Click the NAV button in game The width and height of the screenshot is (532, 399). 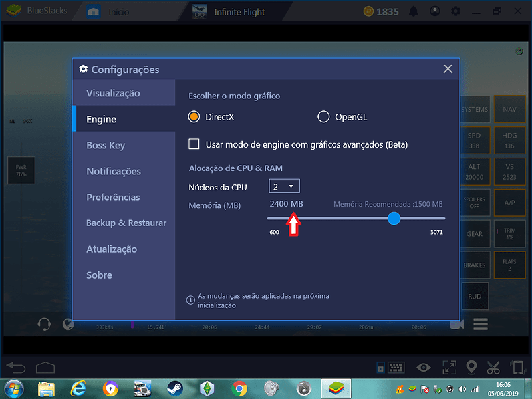point(509,109)
